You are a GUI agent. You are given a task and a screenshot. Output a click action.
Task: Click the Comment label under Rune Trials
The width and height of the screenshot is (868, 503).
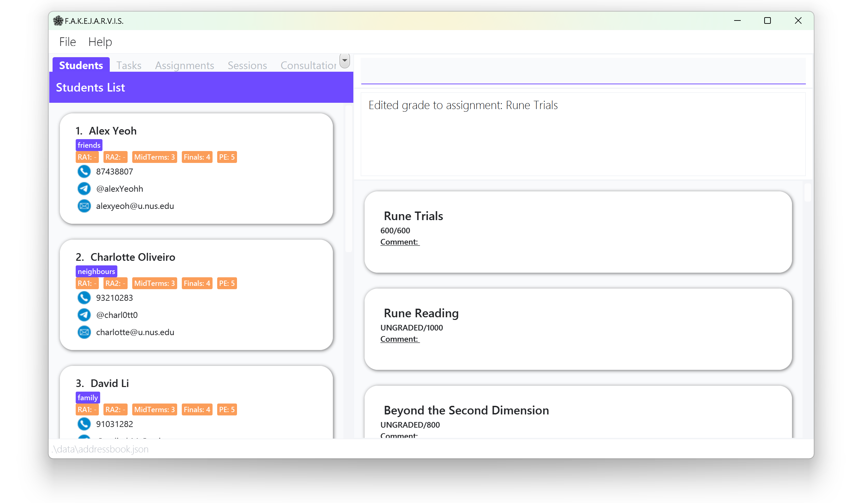tap(400, 242)
